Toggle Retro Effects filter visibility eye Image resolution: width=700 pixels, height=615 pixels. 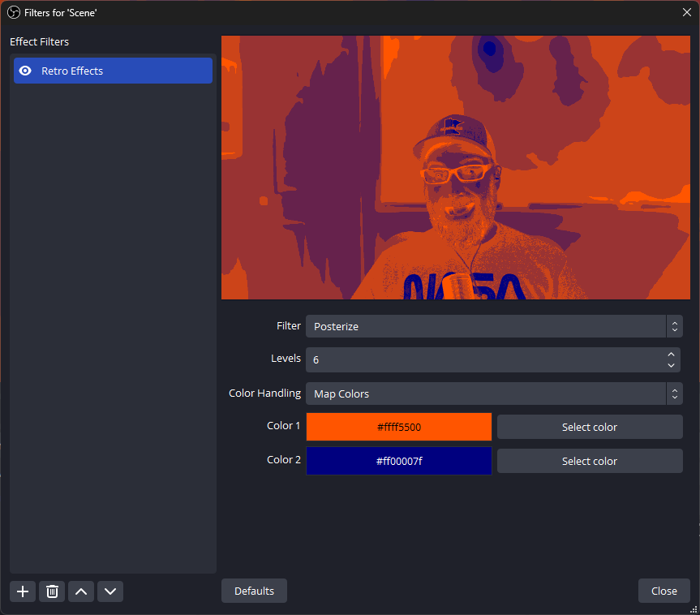tap(25, 71)
